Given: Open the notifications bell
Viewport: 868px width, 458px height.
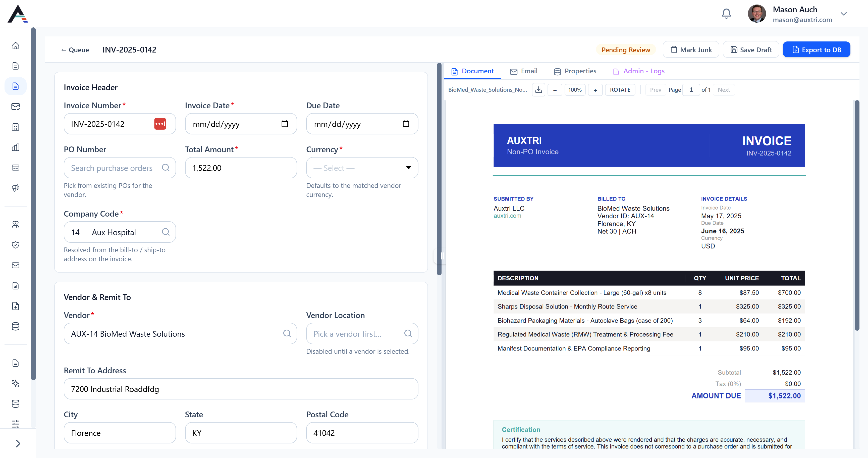Looking at the screenshot, I should pyautogui.click(x=726, y=14).
